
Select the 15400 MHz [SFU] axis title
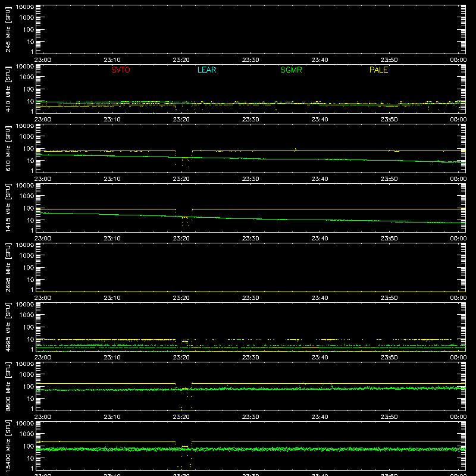[x=8, y=446]
